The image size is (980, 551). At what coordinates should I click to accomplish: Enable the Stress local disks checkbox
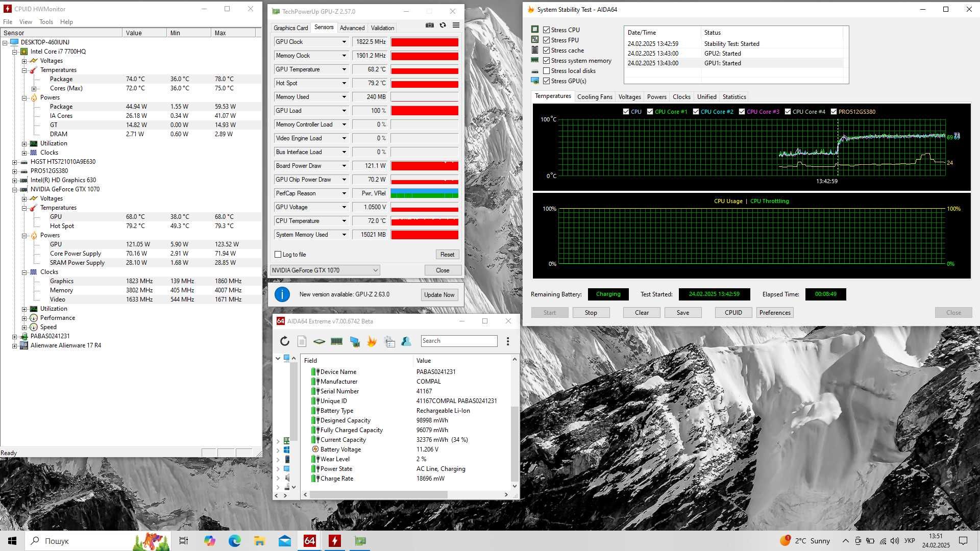click(547, 71)
